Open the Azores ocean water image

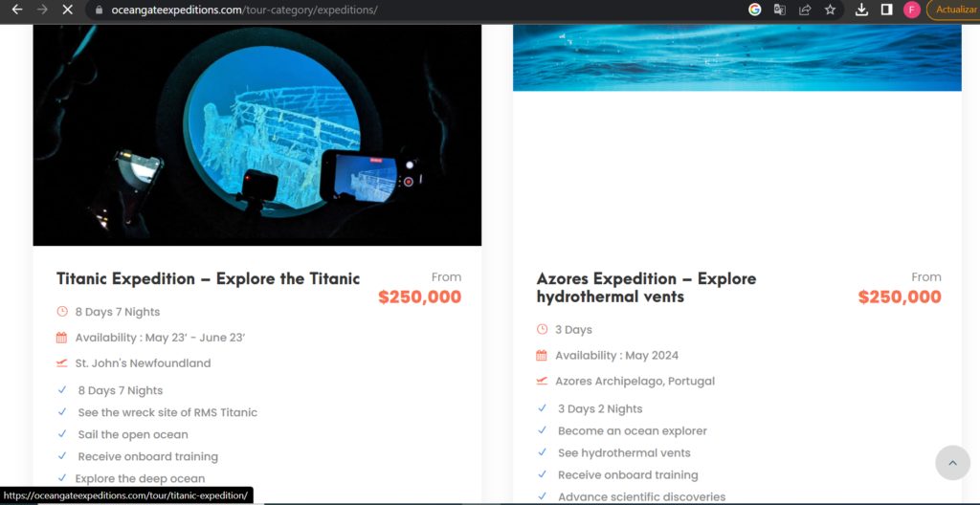pyautogui.click(x=737, y=57)
